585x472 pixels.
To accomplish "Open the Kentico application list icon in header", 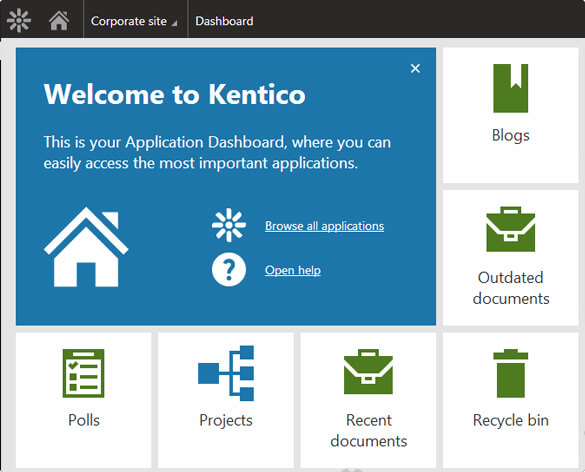I will pyautogui.click(x=19, y=21).
